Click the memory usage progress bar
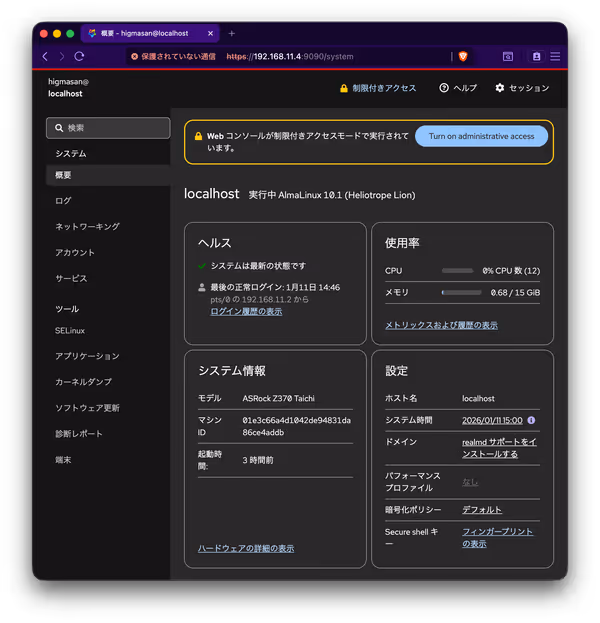Screen dimensions: 600x623 [461, 292]
